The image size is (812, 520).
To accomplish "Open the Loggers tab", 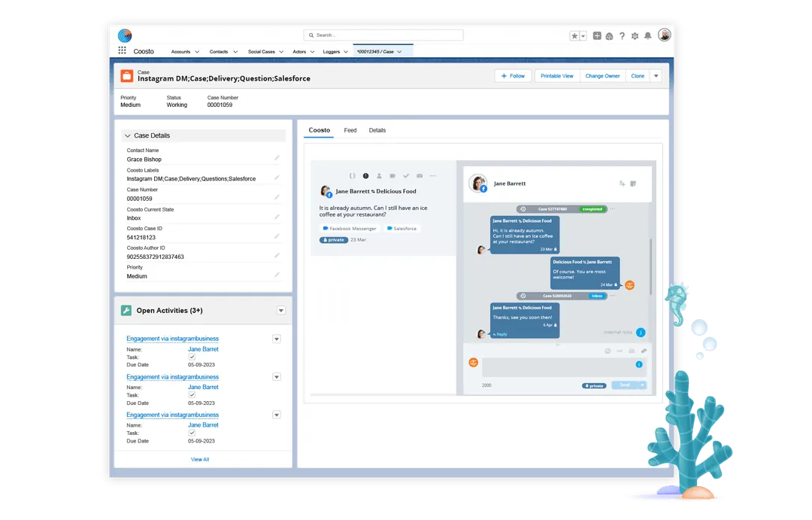I will [x=332, y=52].
